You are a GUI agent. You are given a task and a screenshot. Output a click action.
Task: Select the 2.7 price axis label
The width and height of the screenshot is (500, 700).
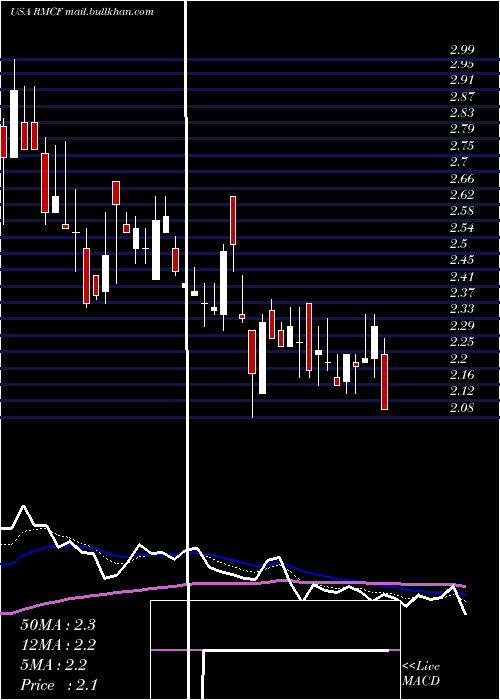tap(458, 162)
